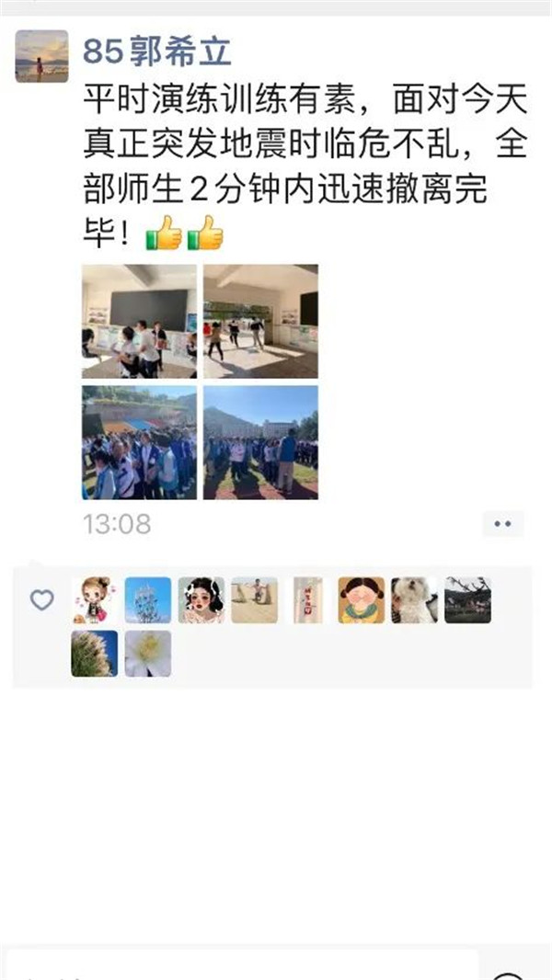
Task: Open beach sand liker avatar
Action: [x=255, y=600]
